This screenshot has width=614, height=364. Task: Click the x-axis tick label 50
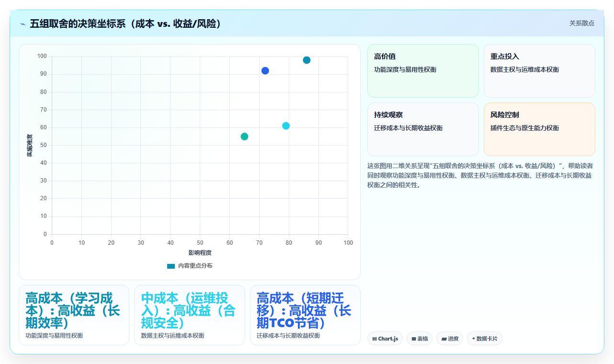pyautogui.click(x=200, y=243)
